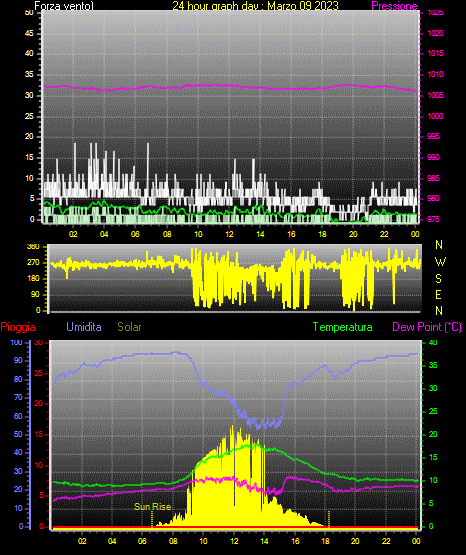Click the W wind direction label
This screenshot has height=555, width=466.
coord(440,262)
